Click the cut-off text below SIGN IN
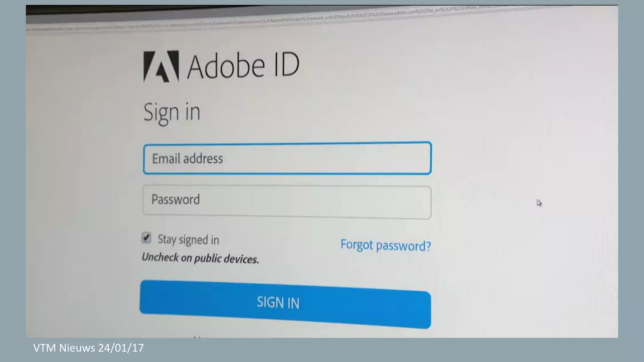 click(201, 337)
